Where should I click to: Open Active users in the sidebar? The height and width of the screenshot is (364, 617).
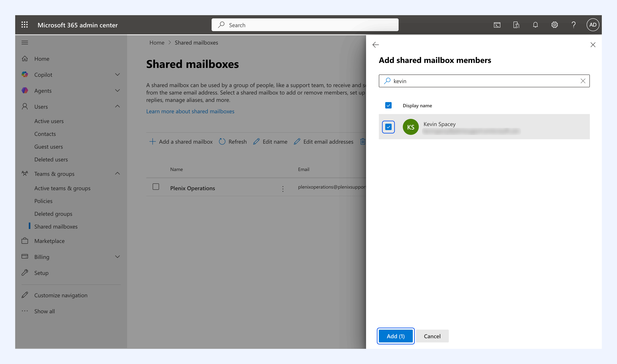[x=49, y=121]
